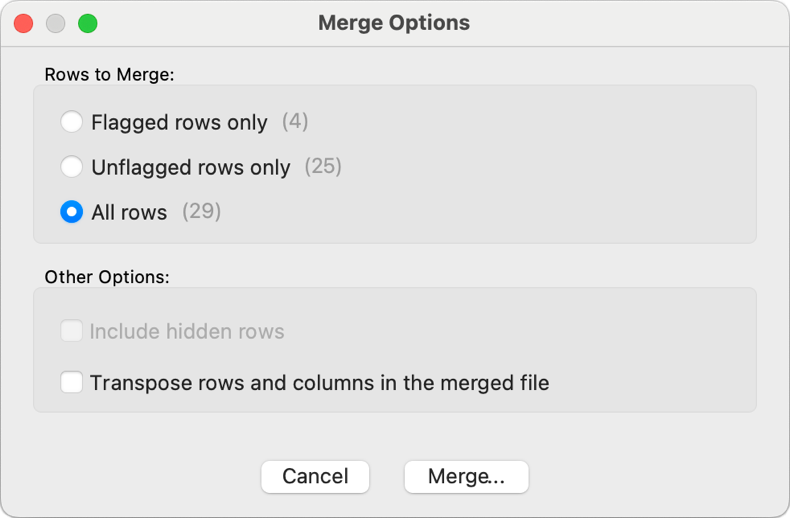The image size is (790, 518).
Task: Click the "Other Options:" heading
Action: pos(107,277)
